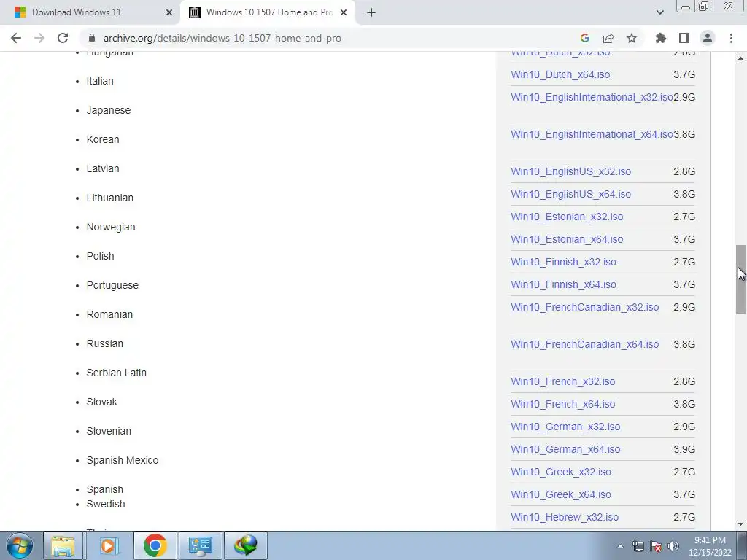The width and height of the screenshot is (747, 560).
Task: Show hidden system tray icons
Action: [x=620, y=547]
